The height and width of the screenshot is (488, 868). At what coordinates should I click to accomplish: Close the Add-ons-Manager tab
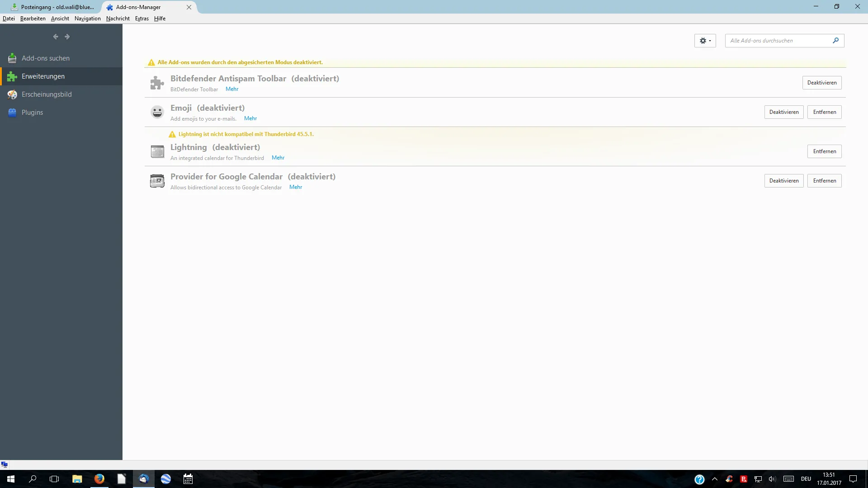point(189,7)
